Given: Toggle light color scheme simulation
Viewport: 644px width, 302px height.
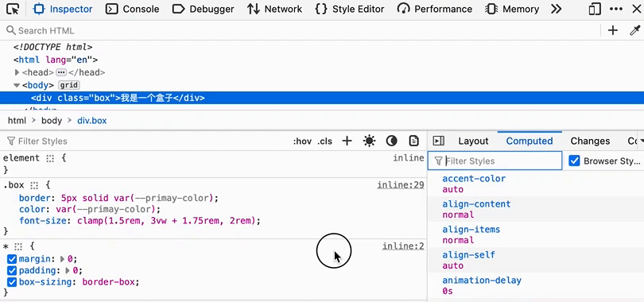Looking at the screenshot, I should 369,141.
